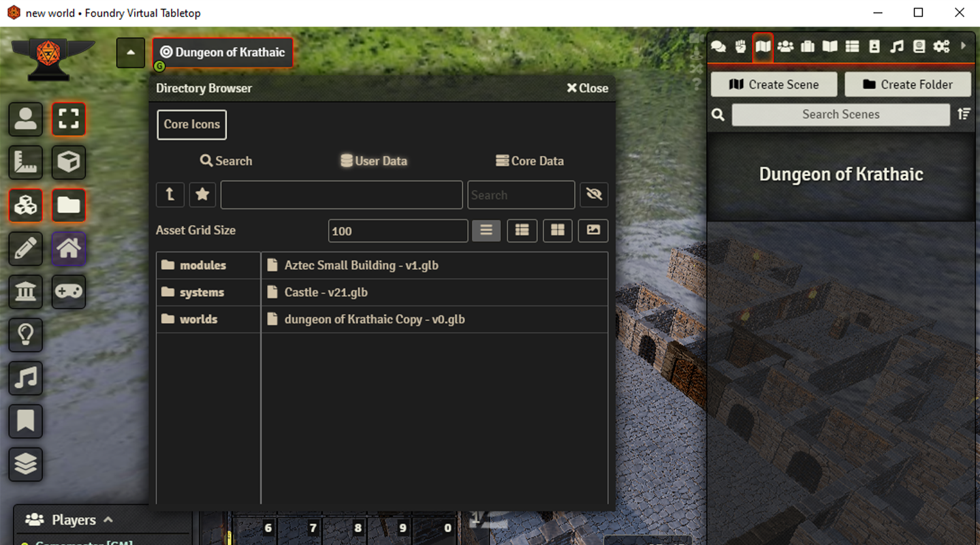
Task: Toggle hidden files with the eye-slash icon
Action: (x=593, y=194)
